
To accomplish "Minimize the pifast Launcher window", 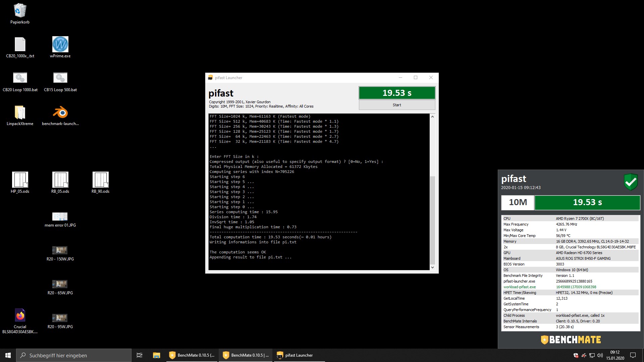I will (x=400, y=77).
